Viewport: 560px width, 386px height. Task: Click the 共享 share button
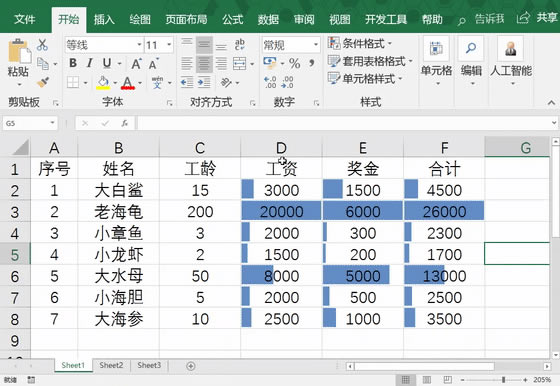click(x=538, y=17)
